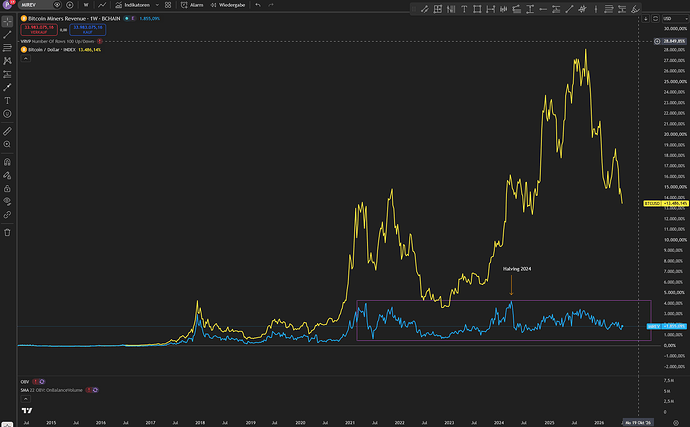
Task: Select the vertical line tool in favorites bar
Action: click(x=596, y=9)
